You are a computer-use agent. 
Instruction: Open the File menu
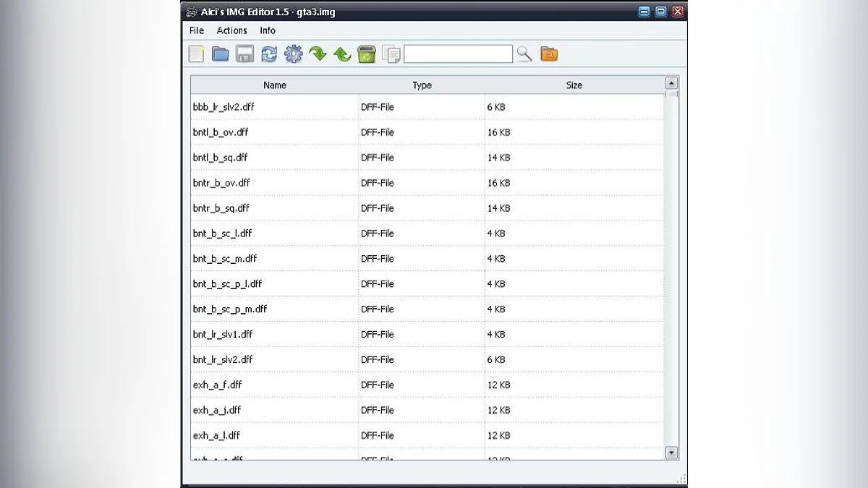[x=197, y=30]
